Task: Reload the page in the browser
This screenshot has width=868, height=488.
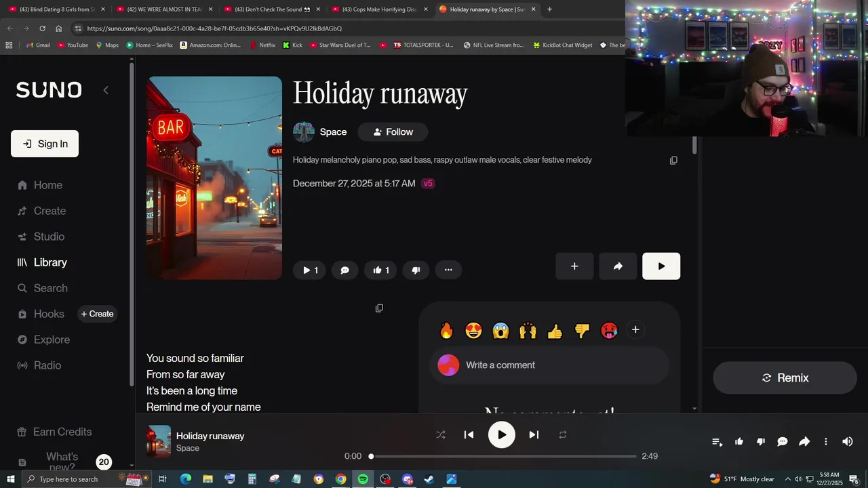Action: (x=42, y=28)
